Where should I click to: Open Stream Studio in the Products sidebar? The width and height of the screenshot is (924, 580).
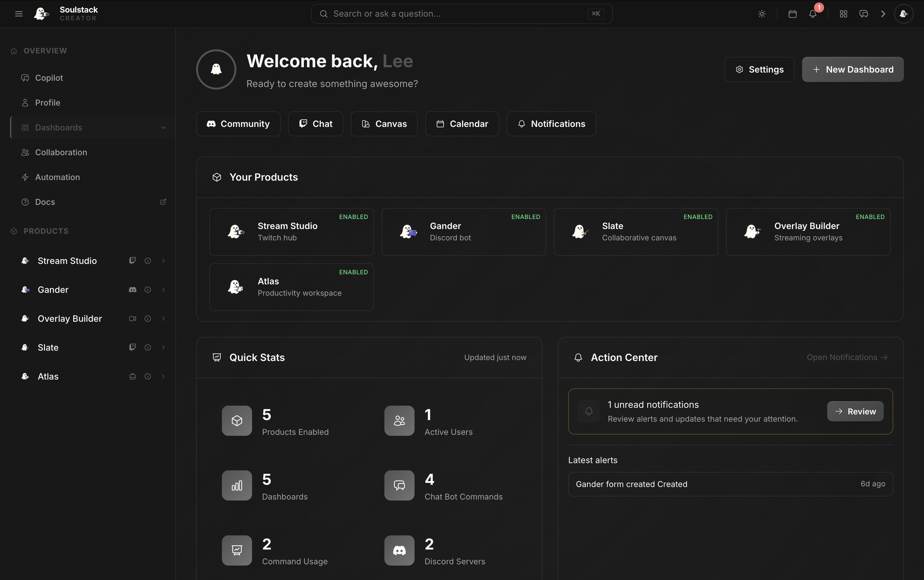(x=67, y=261)
